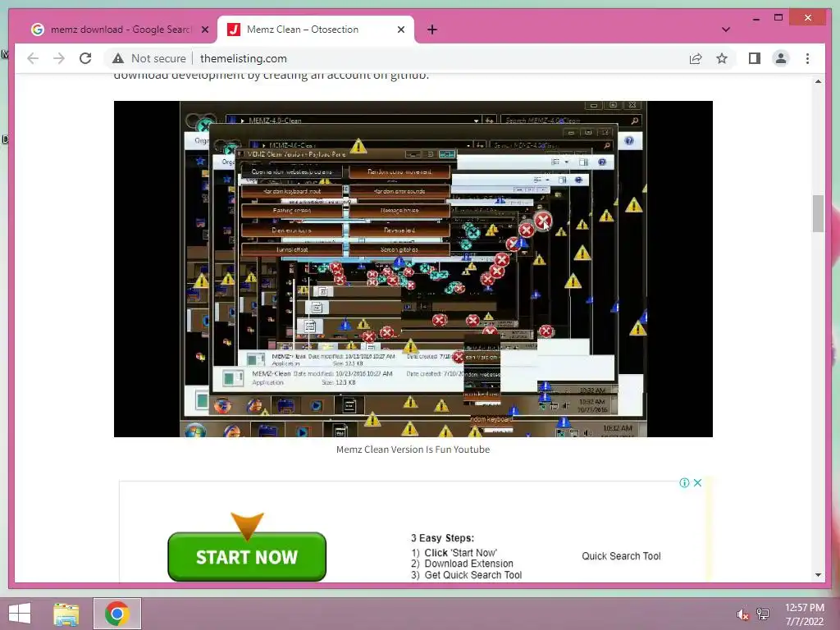Viewport: 840px width, 630px height.
Task: Click the green START NOW button
Action: click(247, 557)
